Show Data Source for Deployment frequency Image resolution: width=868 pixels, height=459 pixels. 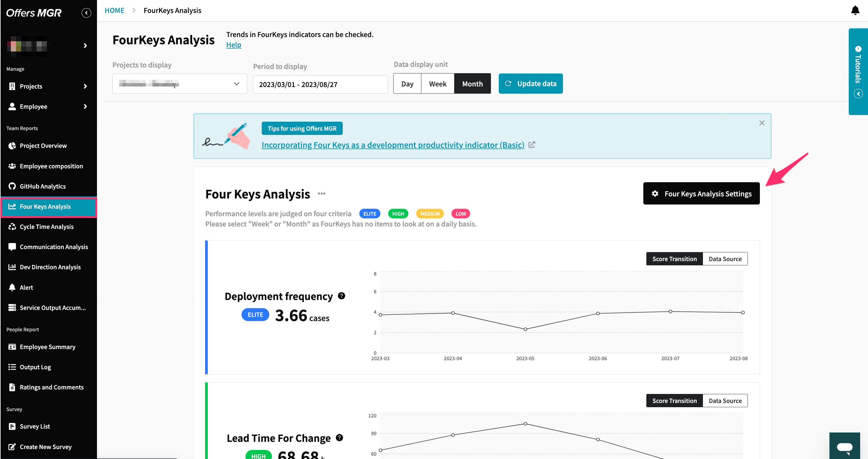click(x=725, y=259)
